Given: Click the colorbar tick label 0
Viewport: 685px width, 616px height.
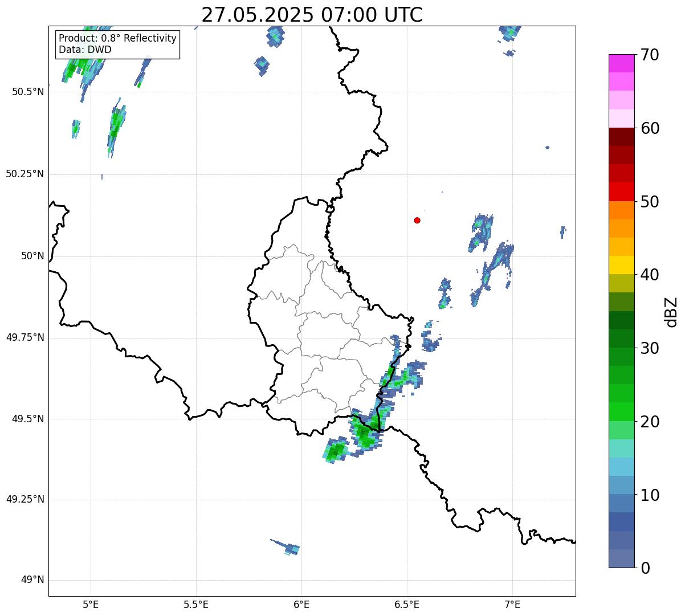Looking at the screenshot, I should (x=645, y=568).
